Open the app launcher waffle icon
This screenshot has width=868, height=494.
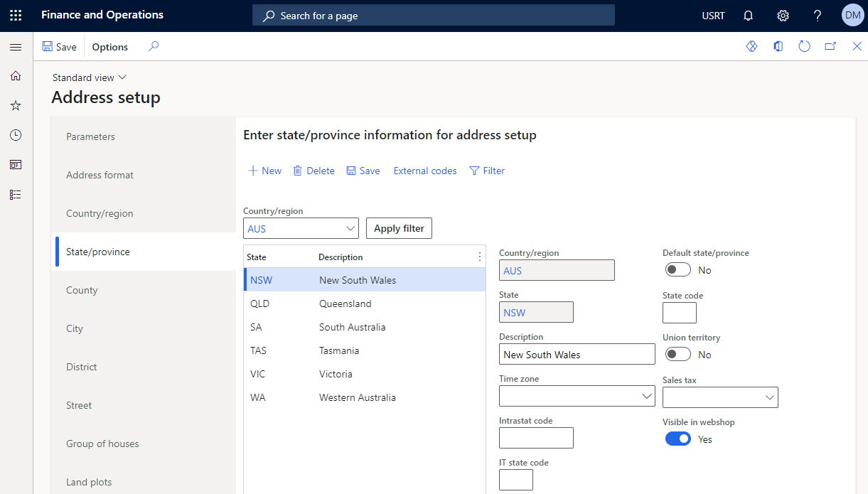16,16
